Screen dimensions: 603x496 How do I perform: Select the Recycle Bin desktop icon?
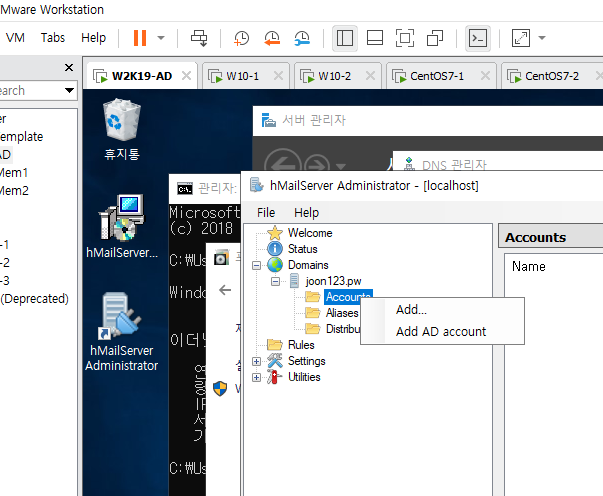[122, 130]
